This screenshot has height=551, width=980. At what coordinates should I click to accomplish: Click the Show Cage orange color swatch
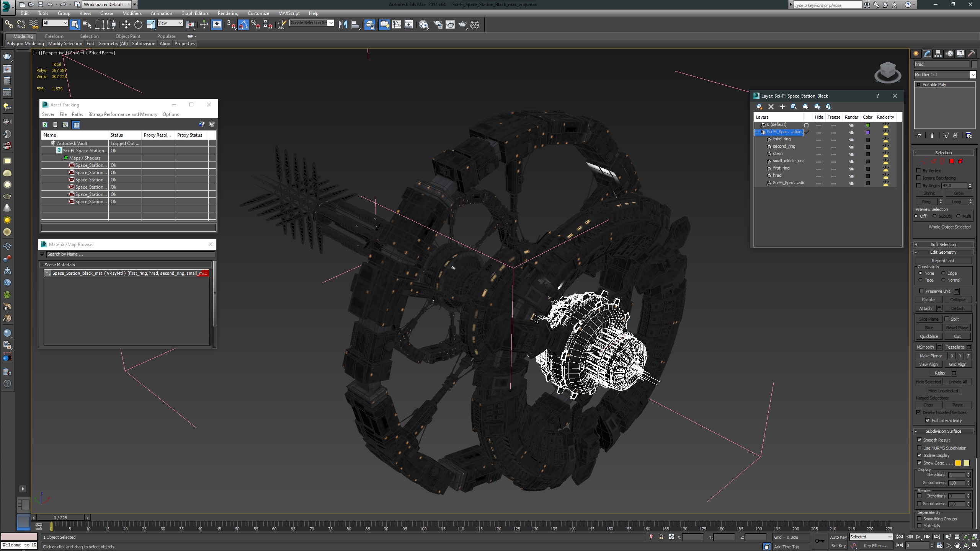(958, 463)
